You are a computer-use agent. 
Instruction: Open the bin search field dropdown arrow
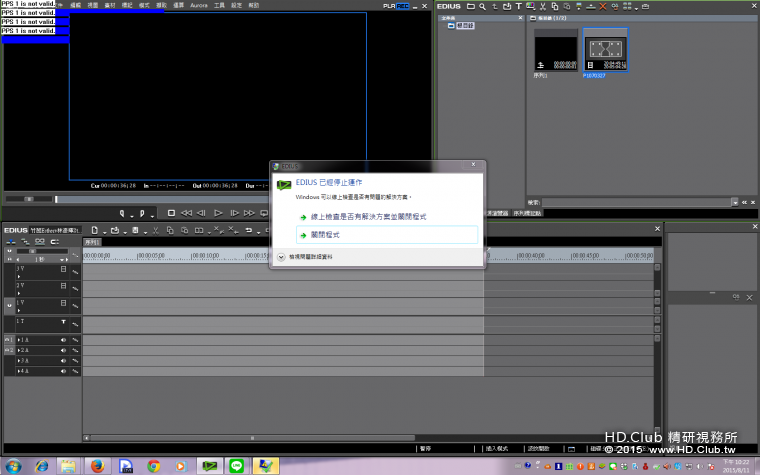click(737, 201)
